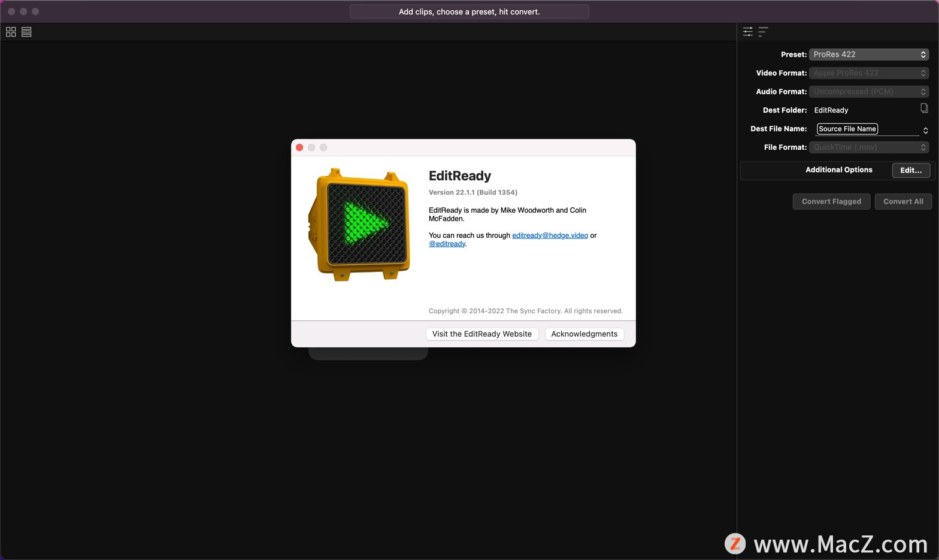939x560 pixels.
Task: Click the Preset: label
Action: 793,55
